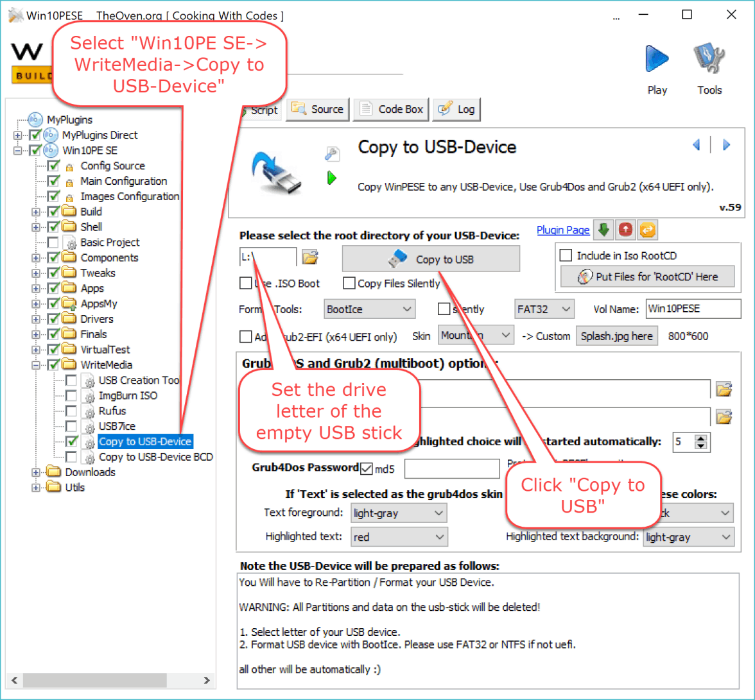The height and width of the screenshot is (700, 755).
Task: Enable Include in Iso RootCD checkbox
Action: coord(566,255)
